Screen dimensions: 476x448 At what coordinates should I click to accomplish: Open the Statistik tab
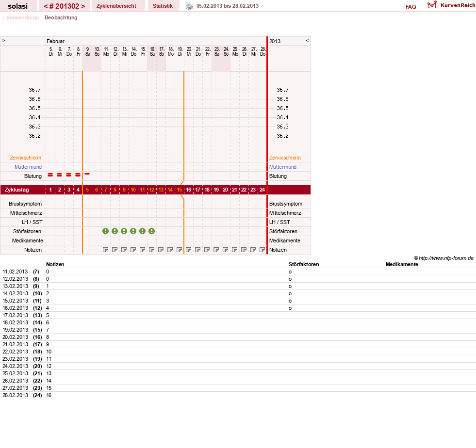(x=163, y=6)
